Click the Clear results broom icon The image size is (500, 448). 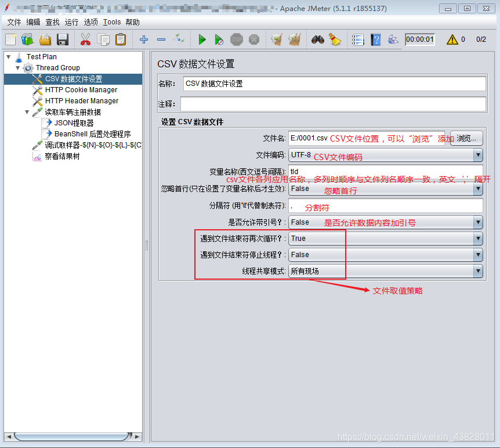[x=277, y=39]
